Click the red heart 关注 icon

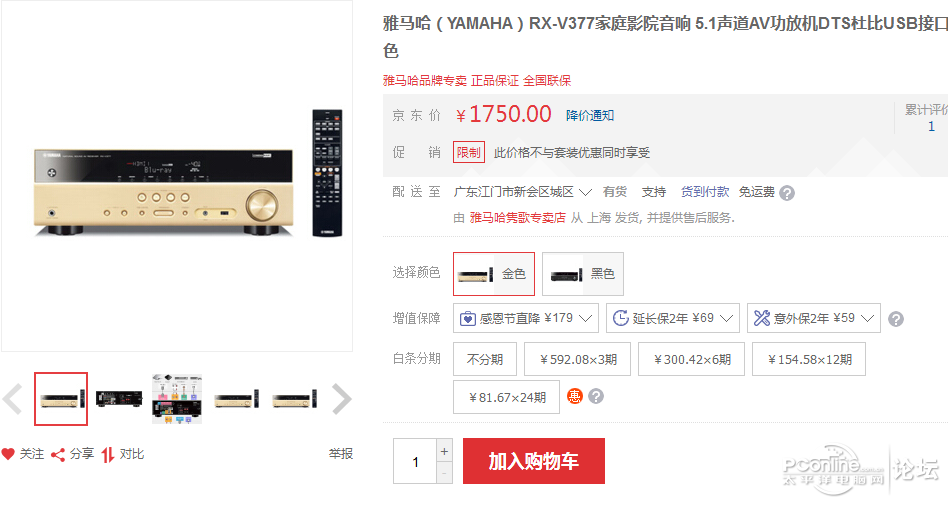[x=8, y=454]
